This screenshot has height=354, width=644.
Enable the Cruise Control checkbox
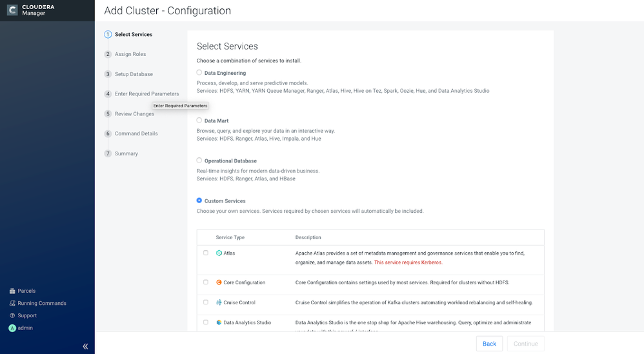pos(206,302)
